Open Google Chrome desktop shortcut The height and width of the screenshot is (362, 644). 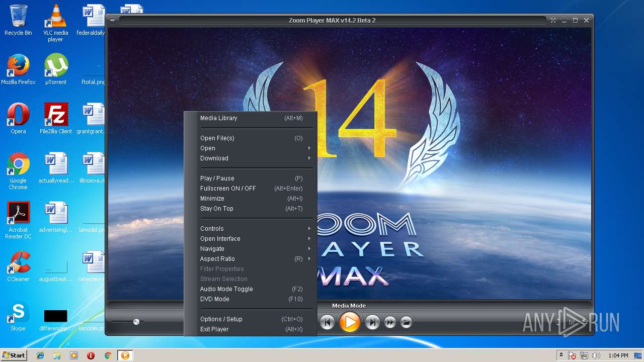(x=18, y=171)
